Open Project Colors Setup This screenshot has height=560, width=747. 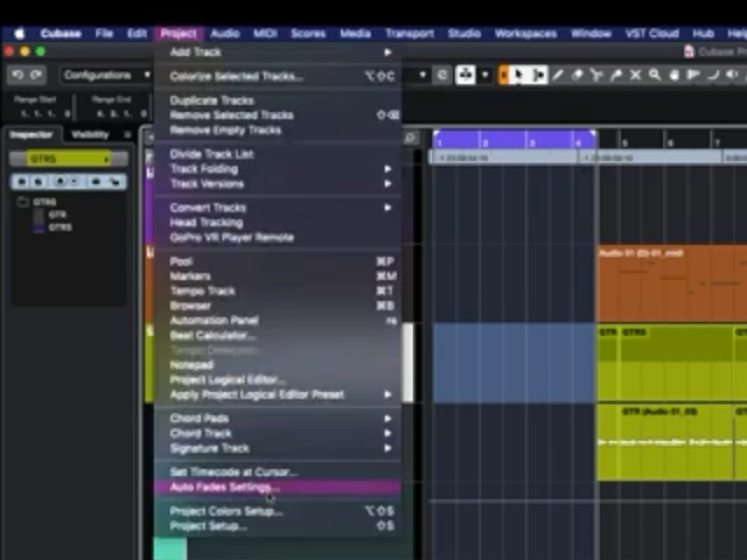278,511
